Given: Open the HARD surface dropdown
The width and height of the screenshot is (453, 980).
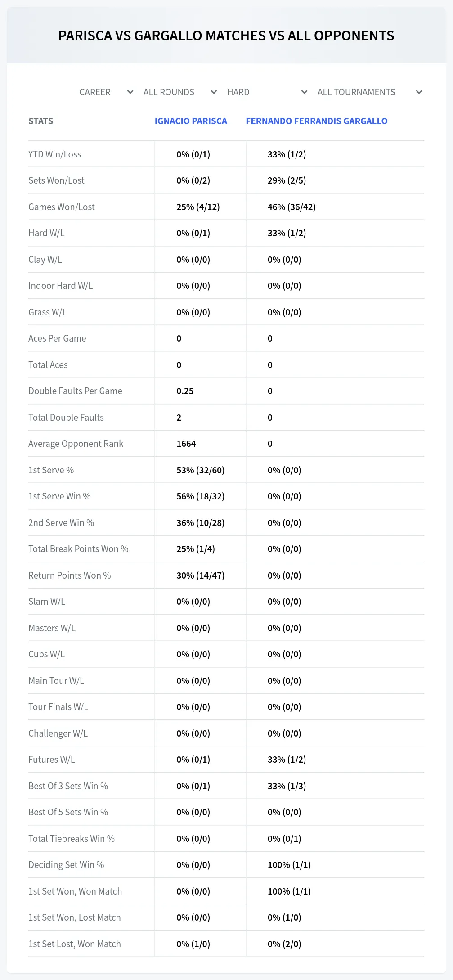Looking at the screenshot, I should [267, 92].
